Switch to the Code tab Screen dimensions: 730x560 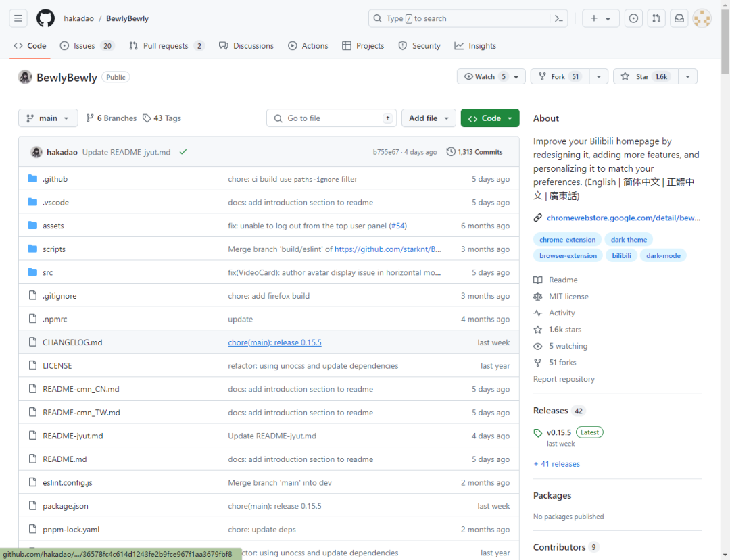pos(30,45)
